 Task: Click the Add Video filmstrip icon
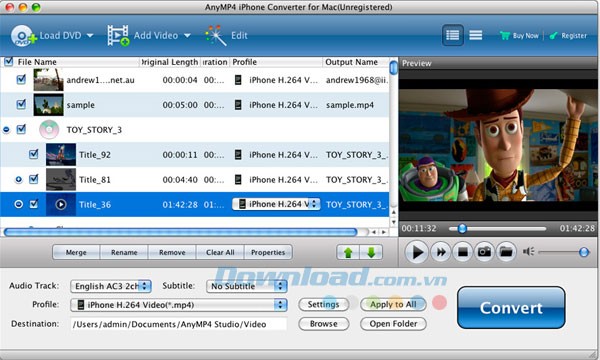[118, 36]
